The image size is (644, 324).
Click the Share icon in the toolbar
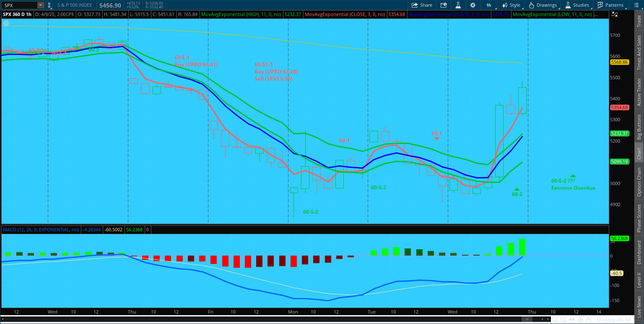[x=421, y=5]
